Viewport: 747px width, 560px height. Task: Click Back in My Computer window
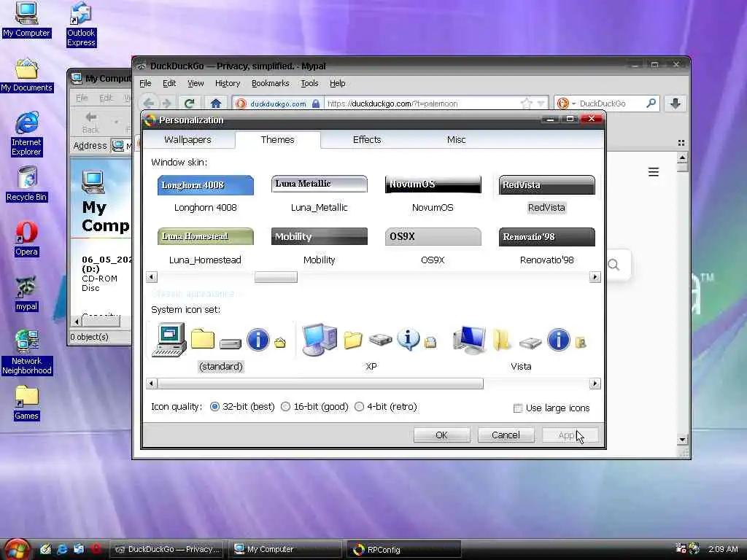(x=90, y=122)
